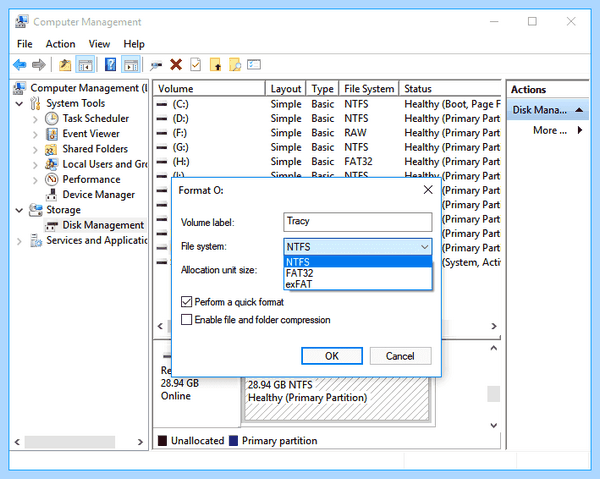Select the (F:) RAW volume row
This screenshot has width=600, height=479.
(328, 133)
